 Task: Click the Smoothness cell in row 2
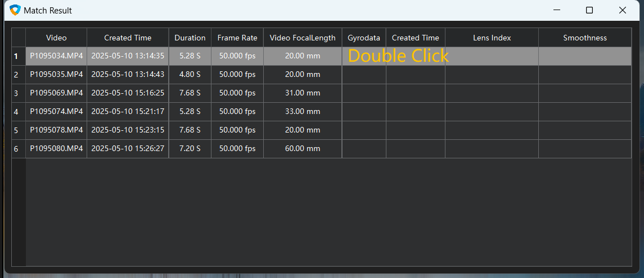pyautogui.click(x=585, y=75)
